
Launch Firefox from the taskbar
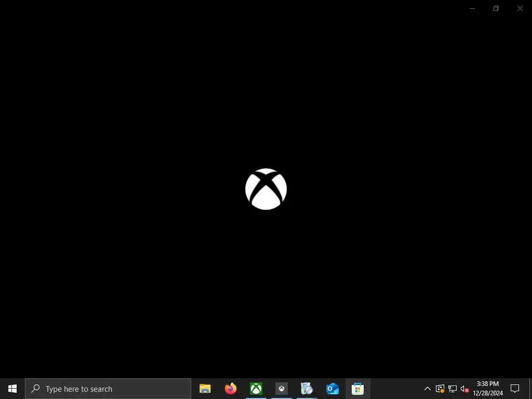coord(231,389)
